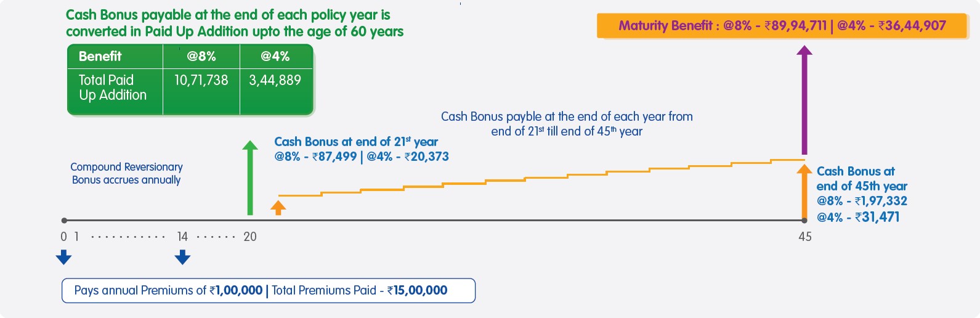Click the Cash Bonus at end of 45th year text
This screenshot has height=318, width=980.
[x=861, y=179]
